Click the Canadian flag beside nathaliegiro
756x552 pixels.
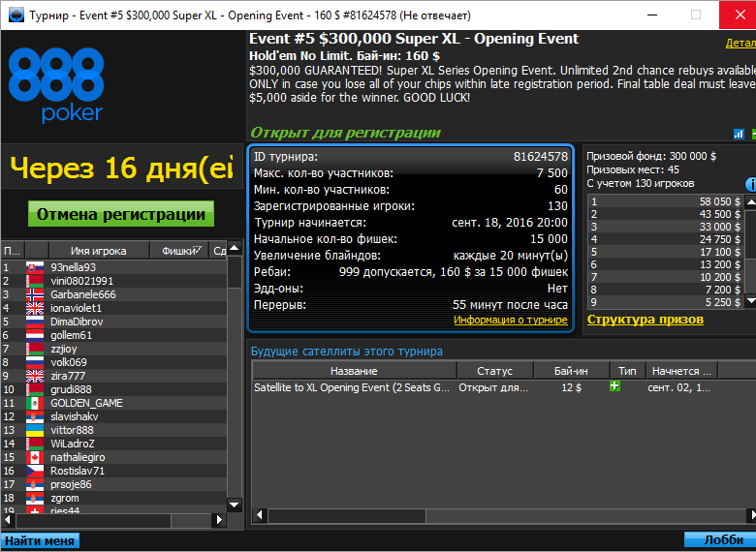[x=35, y=457]
